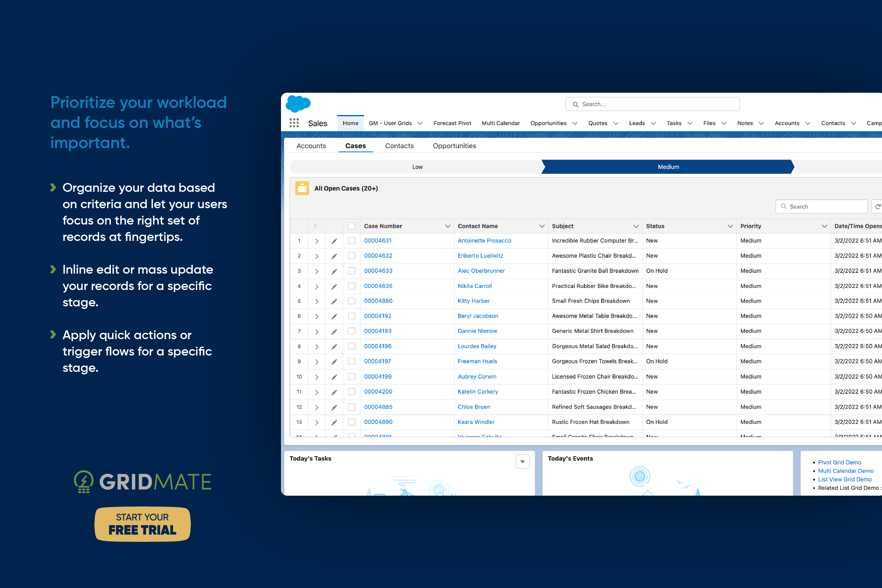The width and height of the screenshot is (882, 588).
Task: Click the Start Your Free Trial button
Action: [x=142, y=524]
